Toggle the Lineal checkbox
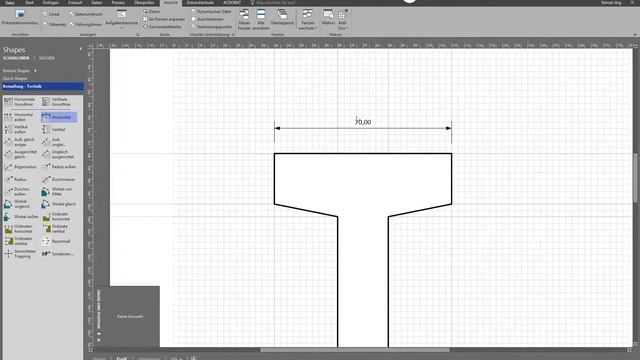The height and width of the screenshot is (360, 640). coord(45,14)
